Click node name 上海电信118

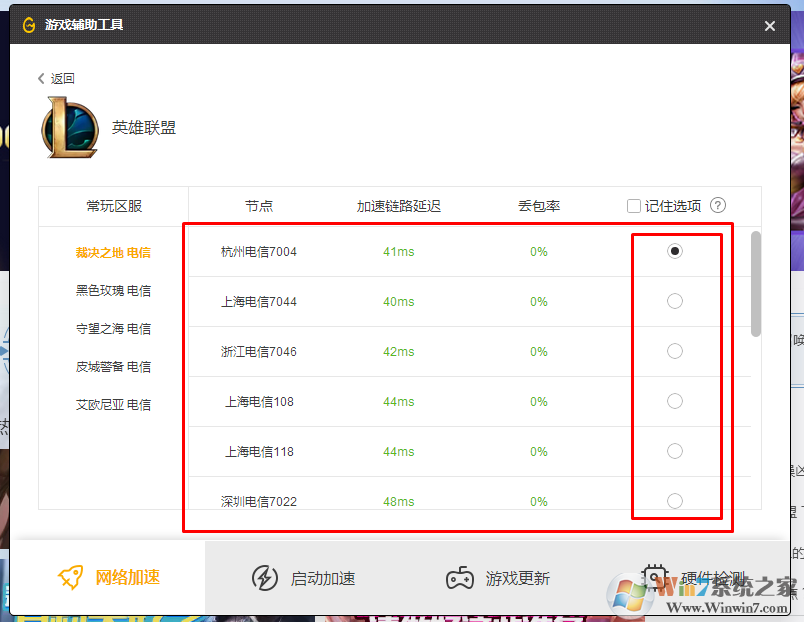pos(259,452)
